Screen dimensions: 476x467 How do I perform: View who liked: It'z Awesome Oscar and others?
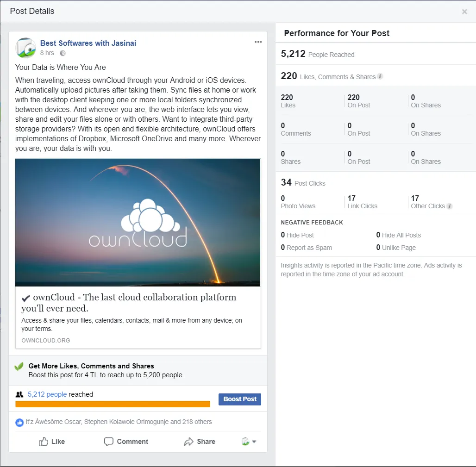[x=119, y=422]
